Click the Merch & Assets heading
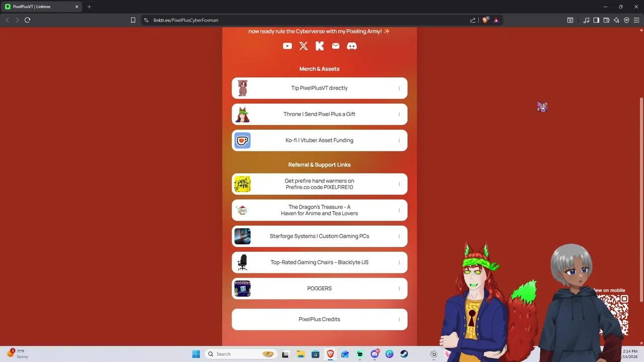 (x=319, y=69)
